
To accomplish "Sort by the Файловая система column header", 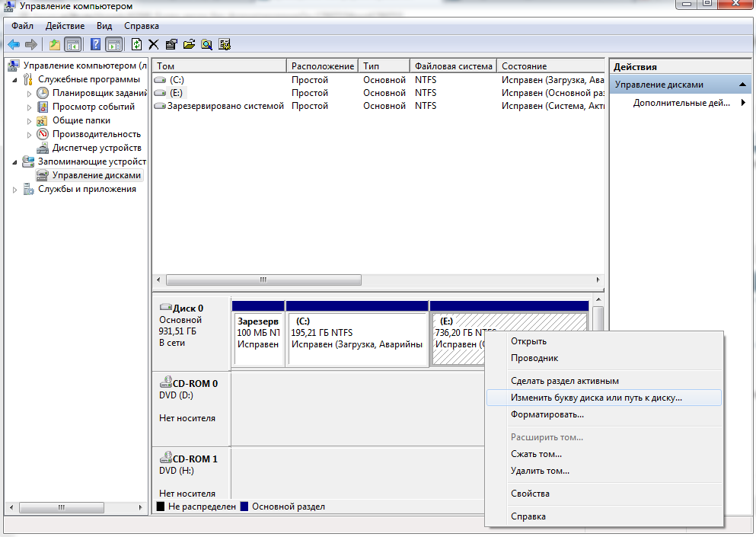I will [x=454, y=66].
